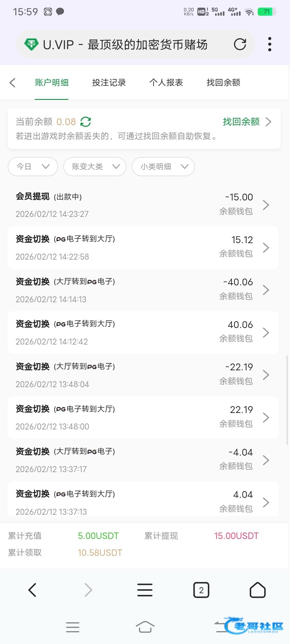Image resolution: width=290 pixels, height=644 pixels.
Task: Switch to the 投注记录 tab
Action: pyautogui.click(x=109, y=83)
